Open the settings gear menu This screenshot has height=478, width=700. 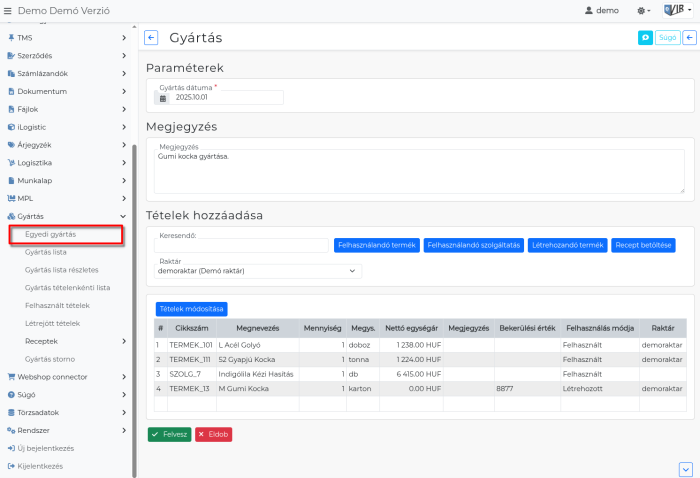[643, 10]
